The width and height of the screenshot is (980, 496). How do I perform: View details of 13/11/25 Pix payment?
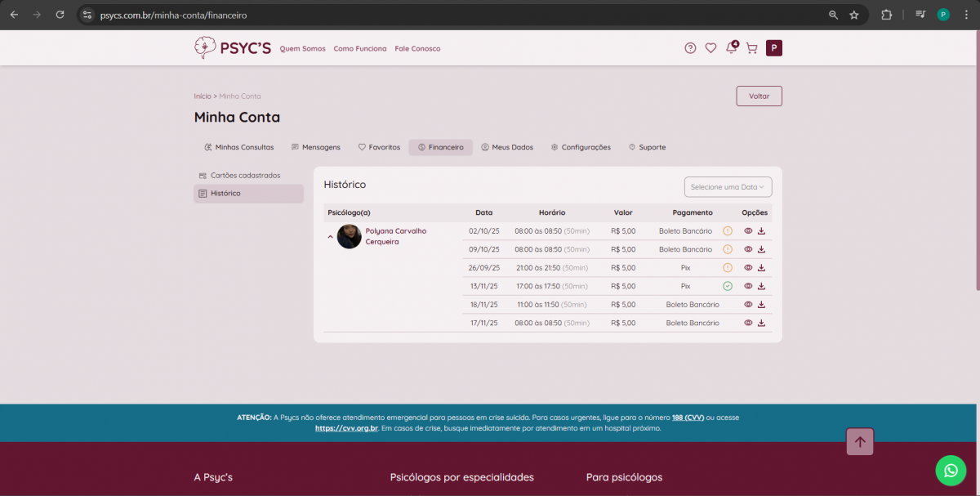[x=748, y=286]
